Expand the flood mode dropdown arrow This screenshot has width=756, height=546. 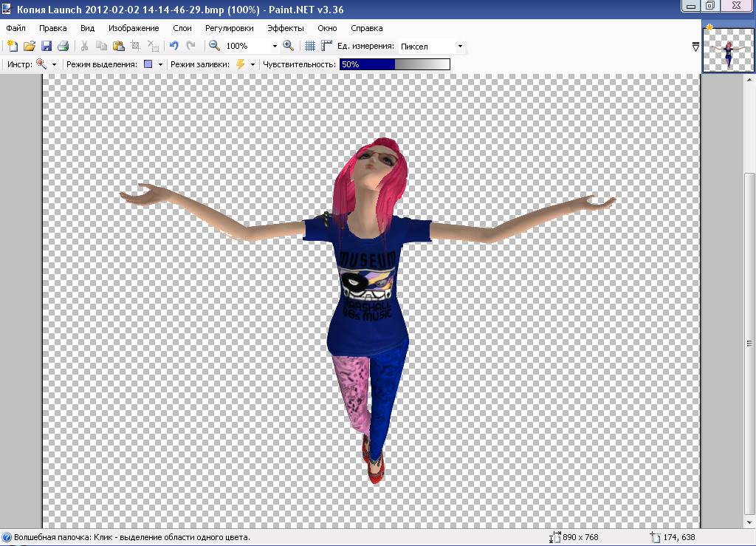(x=252, y=64)
